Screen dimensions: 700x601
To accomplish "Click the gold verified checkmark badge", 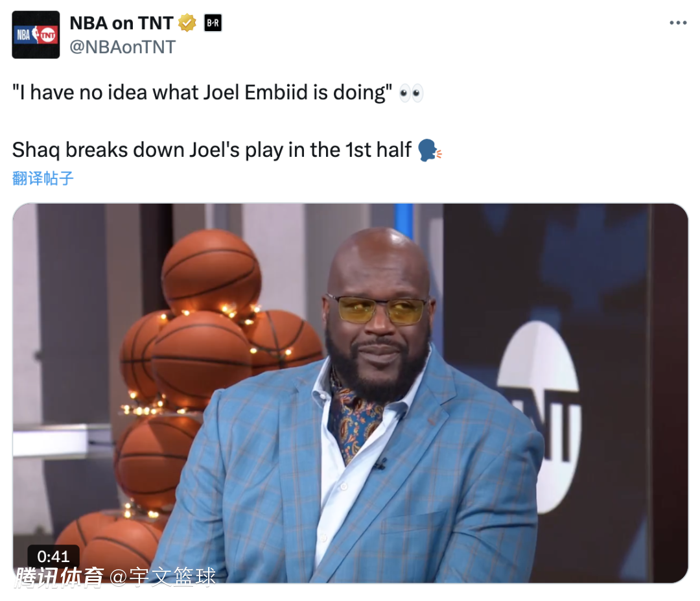I will [x=187, y=23].
